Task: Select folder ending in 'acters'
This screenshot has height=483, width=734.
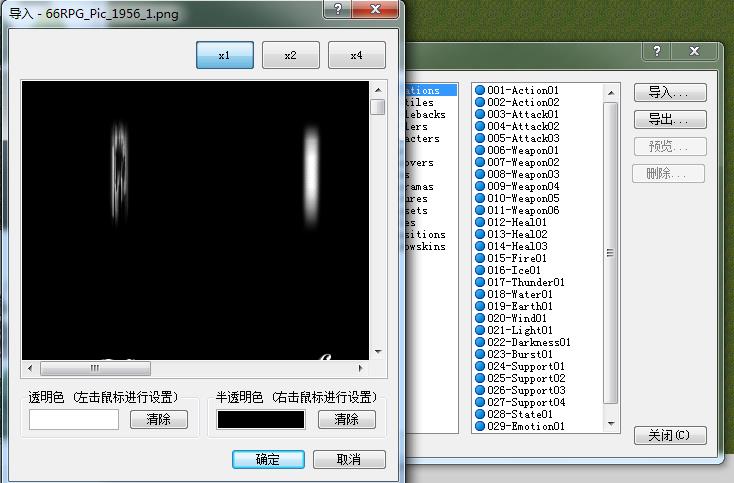Action: (423, 138)
